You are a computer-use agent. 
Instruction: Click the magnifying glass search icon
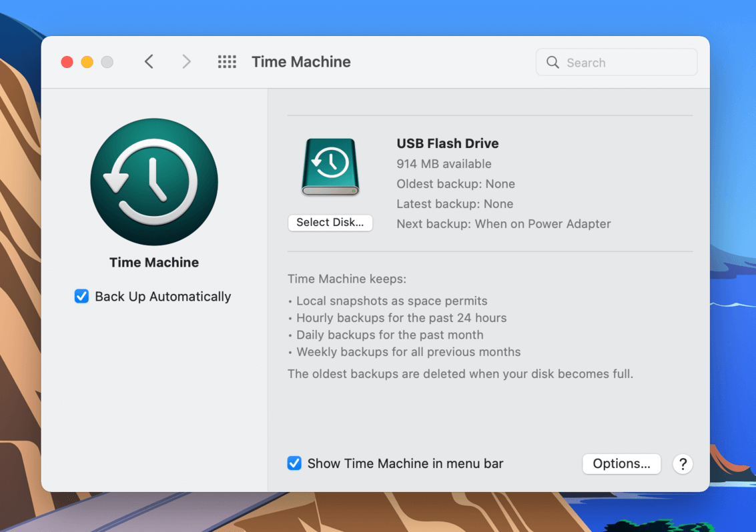[x=552, y=62]
